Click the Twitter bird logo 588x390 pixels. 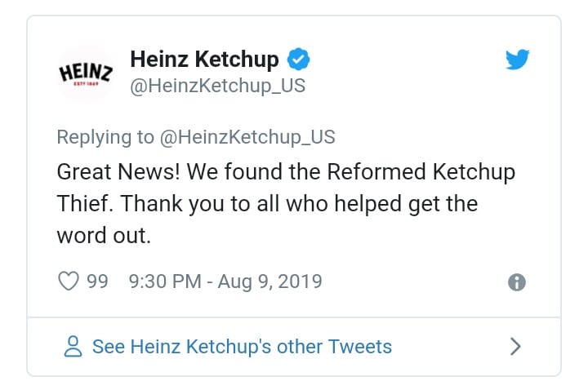pyautogui.click(x=516, y=60)
